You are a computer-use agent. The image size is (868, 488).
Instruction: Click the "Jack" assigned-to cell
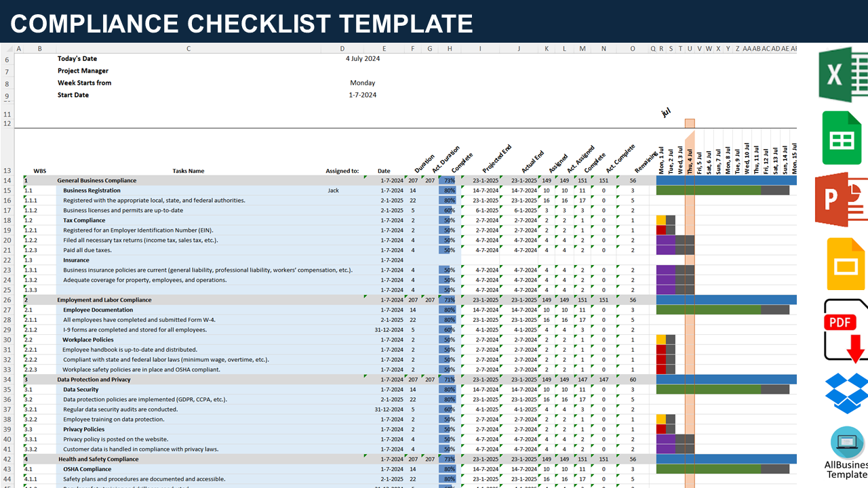pos(333,191)
